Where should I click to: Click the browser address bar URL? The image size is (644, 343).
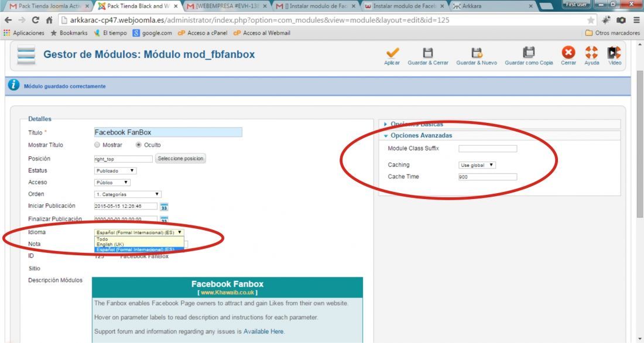(x=259, y=20)
